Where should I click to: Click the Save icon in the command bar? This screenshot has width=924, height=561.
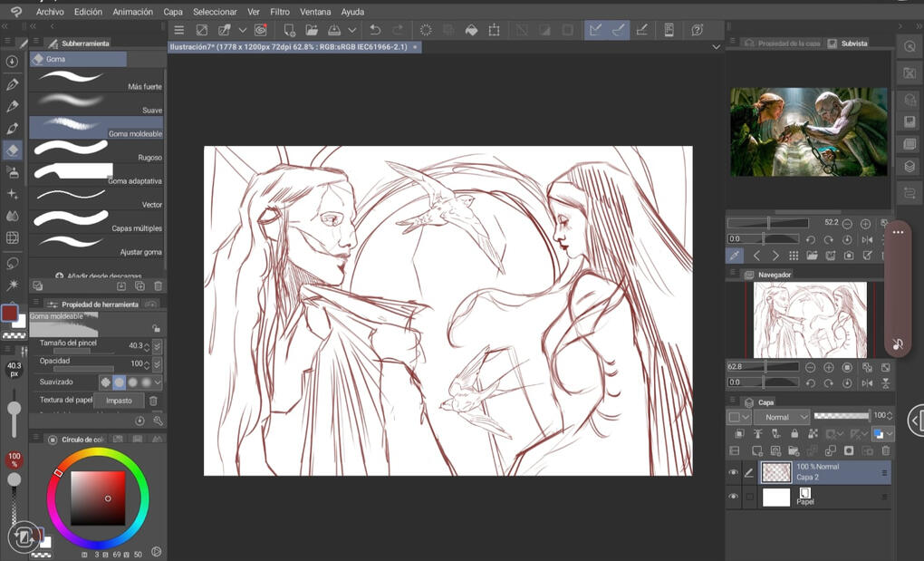tap(334, 30)
